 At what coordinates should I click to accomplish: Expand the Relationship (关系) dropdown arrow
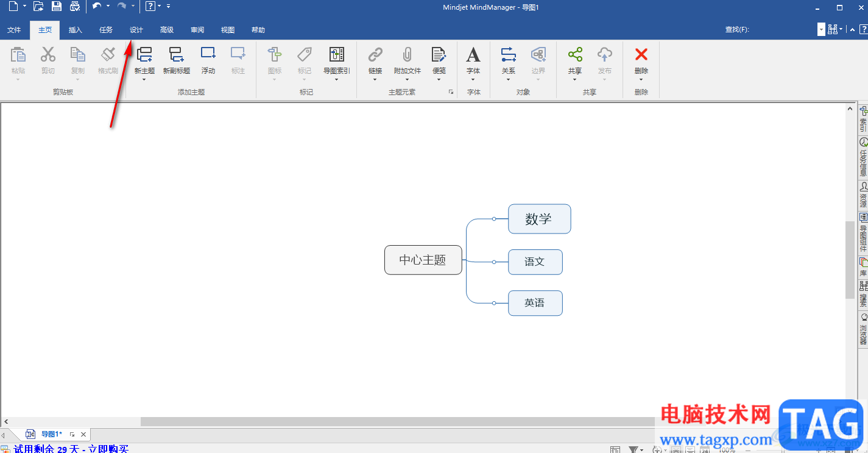509,79
